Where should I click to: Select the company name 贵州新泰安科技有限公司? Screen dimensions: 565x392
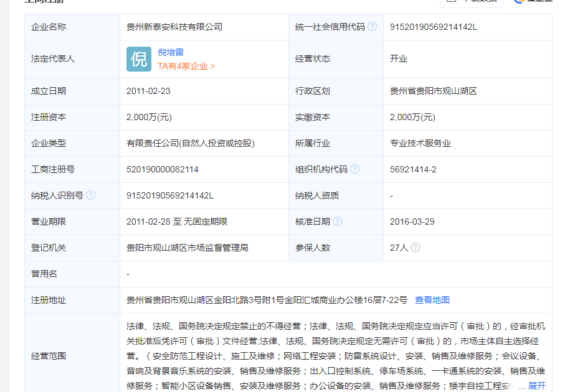(174, 27)
